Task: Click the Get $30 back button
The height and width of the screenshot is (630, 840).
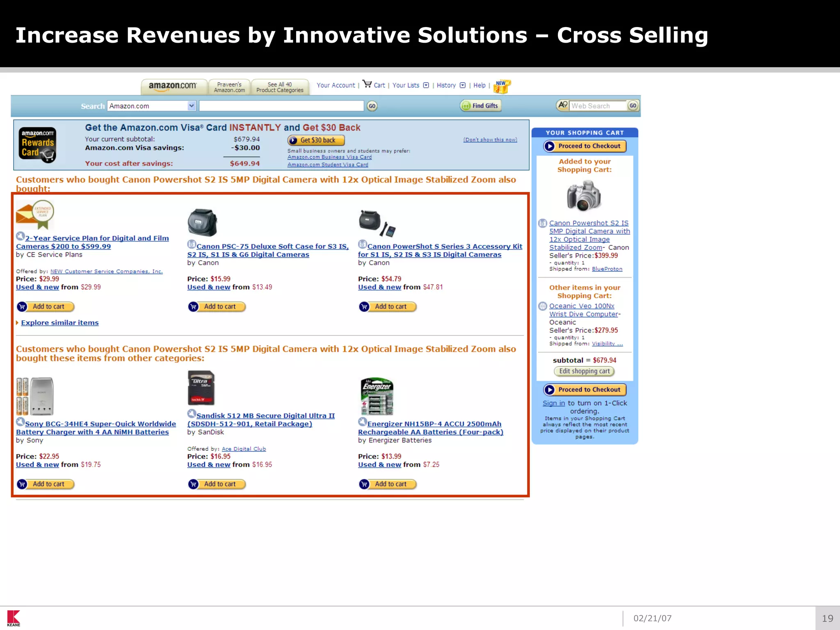Action: 316,140
